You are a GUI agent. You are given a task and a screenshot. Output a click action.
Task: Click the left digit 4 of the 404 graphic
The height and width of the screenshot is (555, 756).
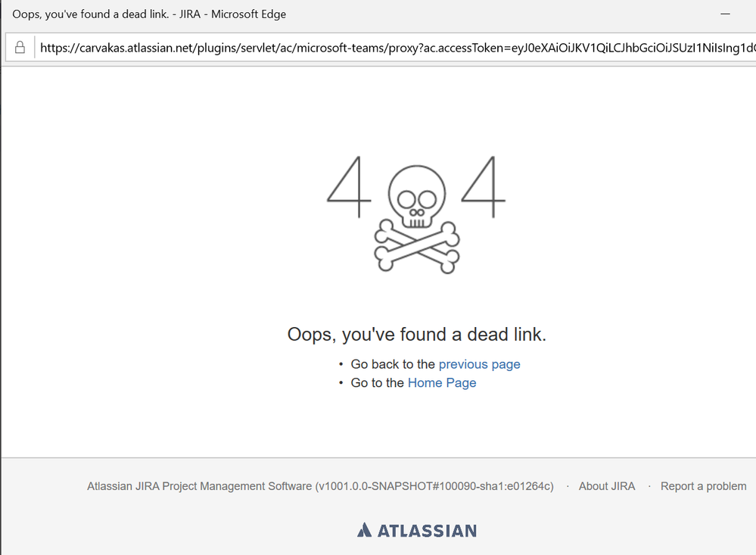click(349, 187)
